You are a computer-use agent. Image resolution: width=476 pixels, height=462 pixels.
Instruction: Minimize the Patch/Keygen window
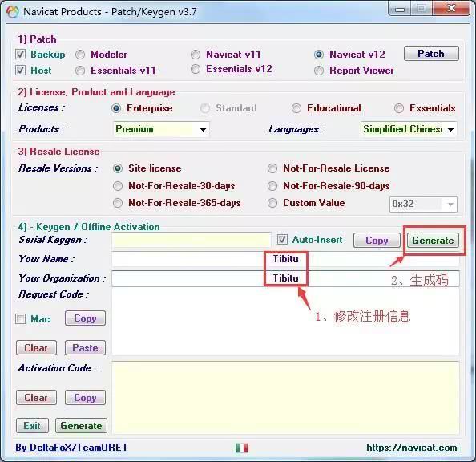click(400, 9)
